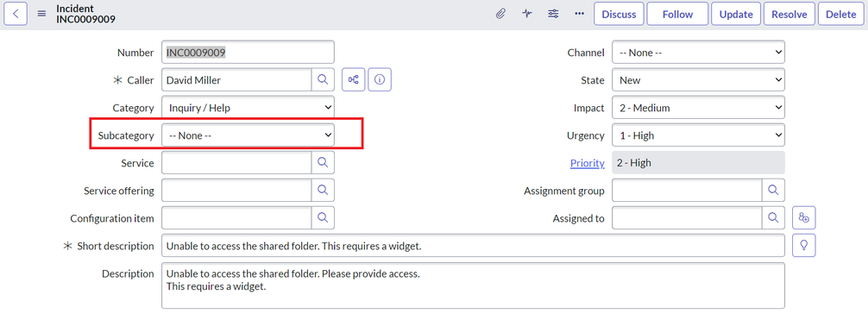Image resolution: width=868 pixels, height=320 pixels.
Task: Delete the incident with Delete button
Action: (x=841, y=14)
